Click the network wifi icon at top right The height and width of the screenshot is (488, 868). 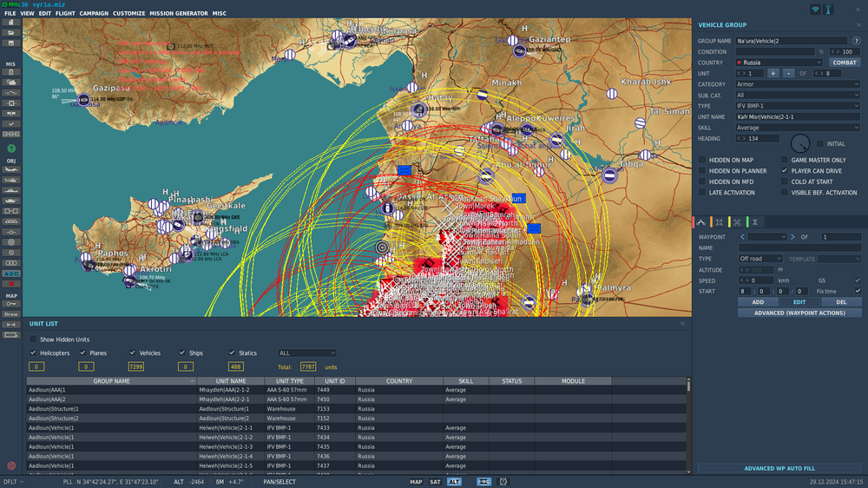click(815, 10)
